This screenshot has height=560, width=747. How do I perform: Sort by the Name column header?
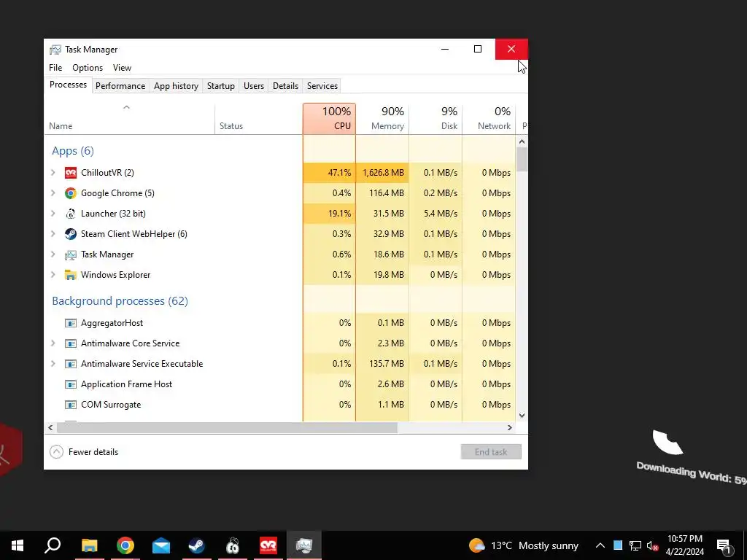click(x=130, y=119)
